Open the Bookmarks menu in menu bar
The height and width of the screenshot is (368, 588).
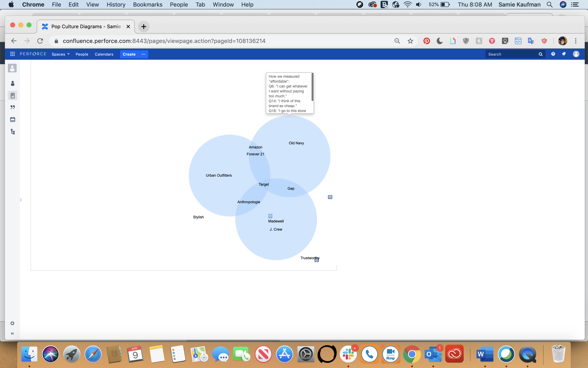pyautogui.click(x=147, y=4)
